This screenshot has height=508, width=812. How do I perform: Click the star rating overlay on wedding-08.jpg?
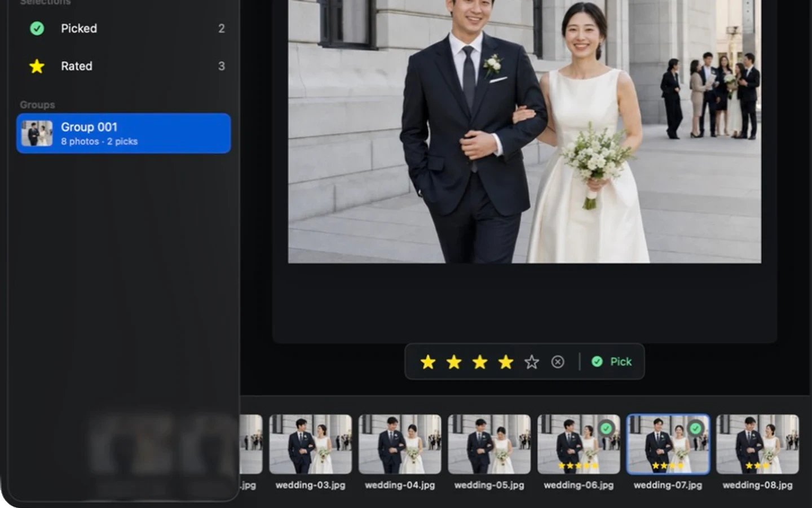pos(757,466)
